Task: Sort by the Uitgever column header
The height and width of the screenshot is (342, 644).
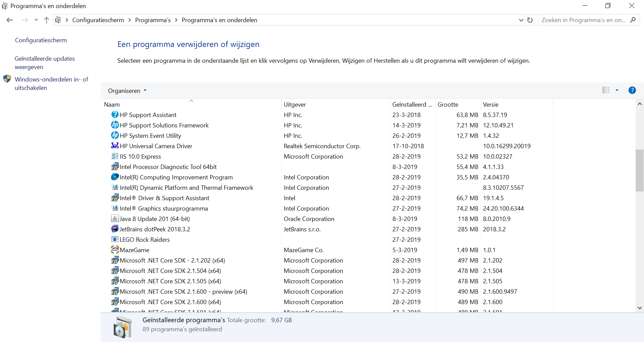Action: coord(336,104)
